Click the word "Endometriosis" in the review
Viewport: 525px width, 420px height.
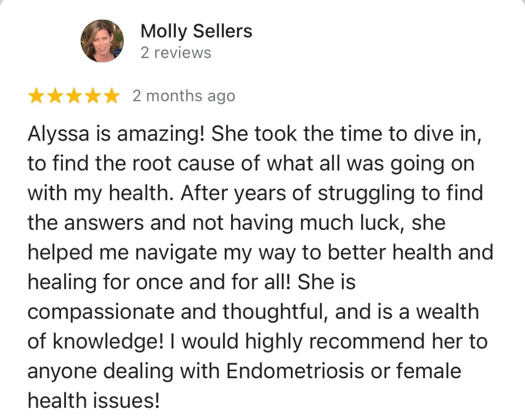pyautogui.click(x=295, y=371)
